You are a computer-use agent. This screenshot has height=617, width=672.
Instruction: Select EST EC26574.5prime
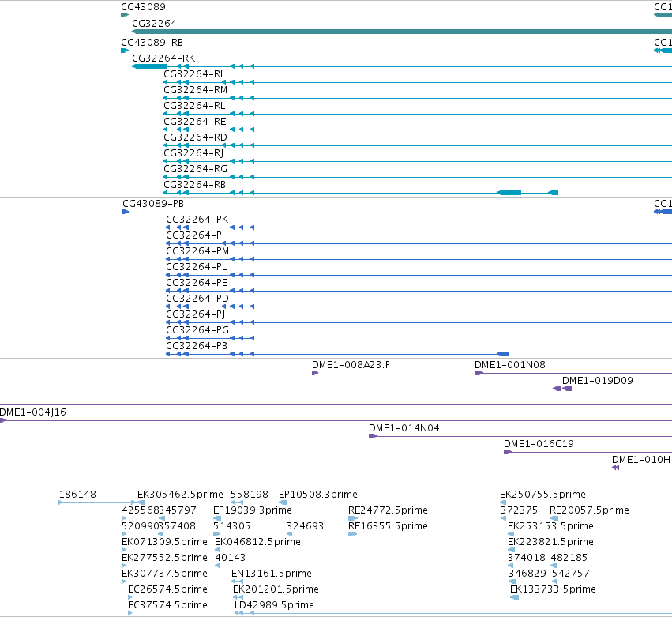167,589
